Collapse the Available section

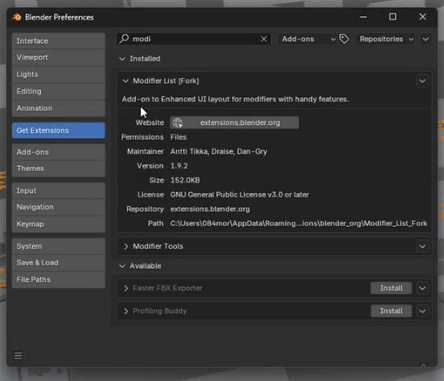[x=122, y=266]
